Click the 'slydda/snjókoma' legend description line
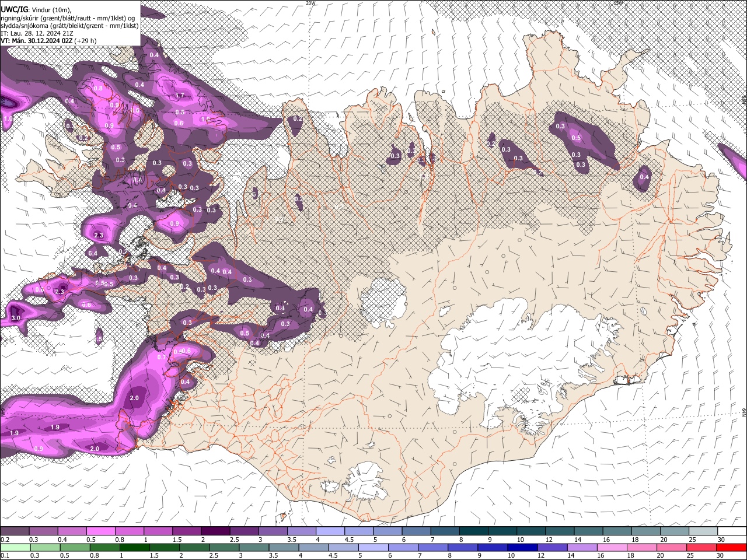 point(70,26)
